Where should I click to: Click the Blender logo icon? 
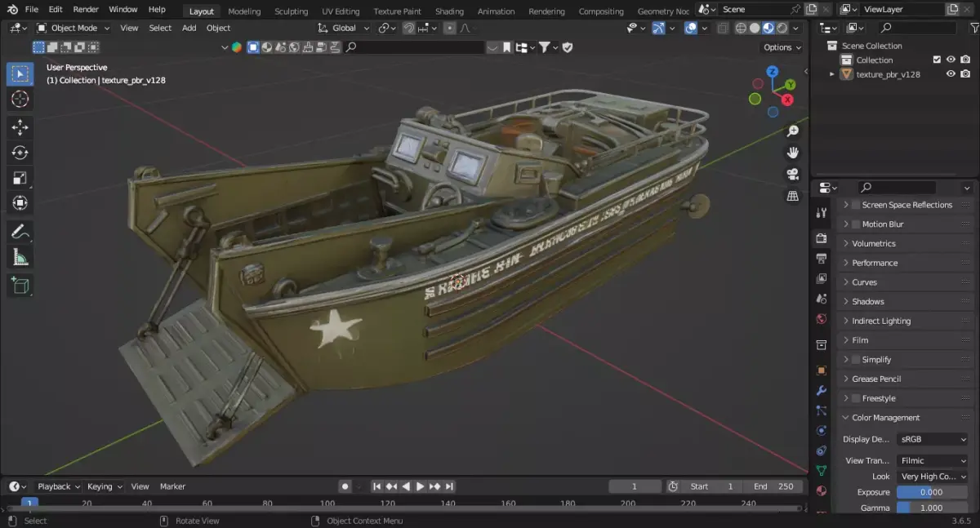11,10
